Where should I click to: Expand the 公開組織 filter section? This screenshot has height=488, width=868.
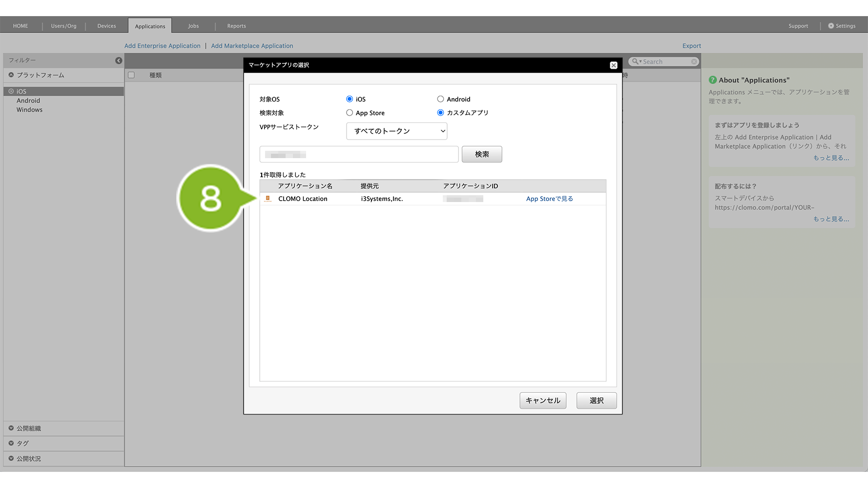(11, 428)
